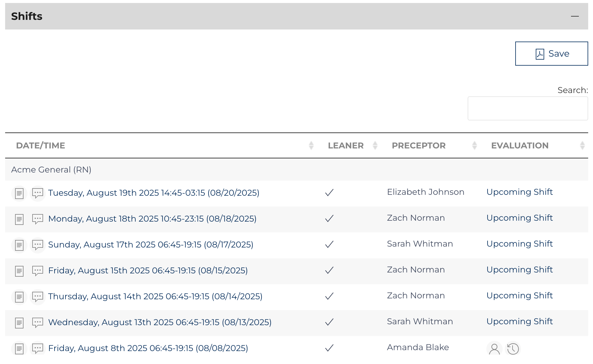593x364 pixels.
Task: Open document icon for Friday August 8th shift
Action: click(x=19, y=349)
